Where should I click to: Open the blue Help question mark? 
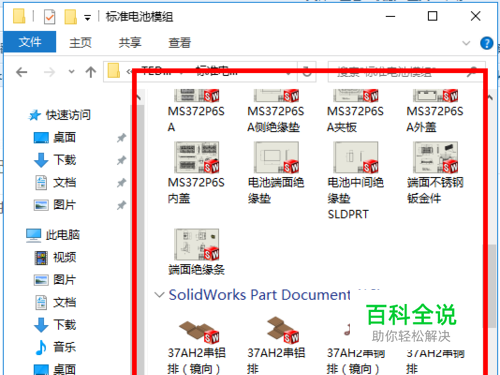(x=487, y=43)
